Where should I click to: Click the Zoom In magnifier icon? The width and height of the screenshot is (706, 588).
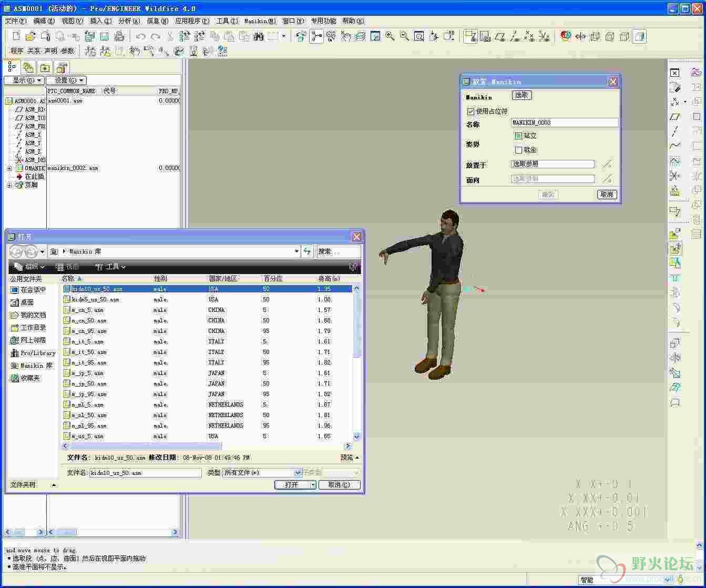pos(390,36)
